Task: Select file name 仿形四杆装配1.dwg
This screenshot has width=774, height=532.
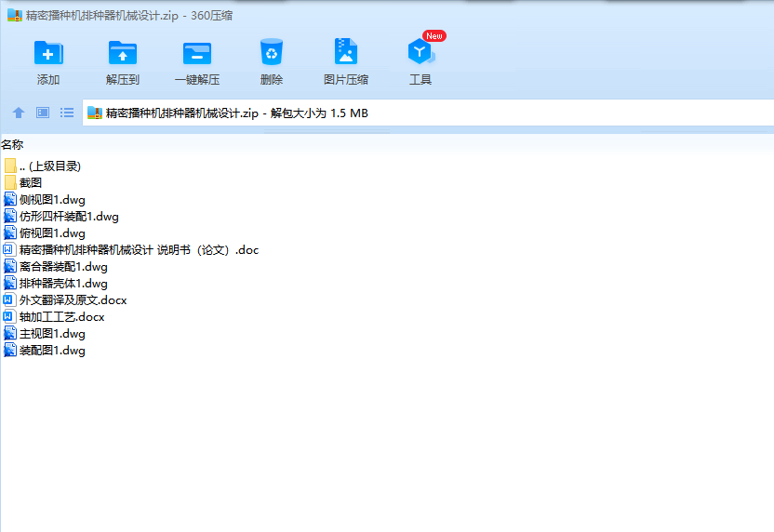Action: pyautogui.click(x=69, y=217)
